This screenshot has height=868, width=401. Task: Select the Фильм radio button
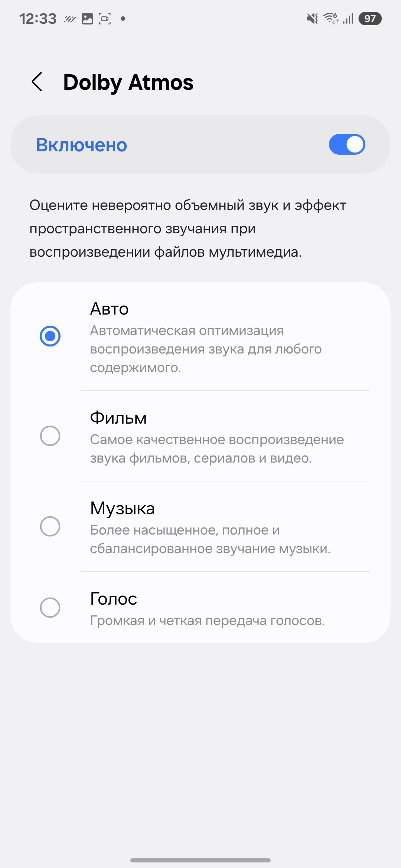coord(50,436)
